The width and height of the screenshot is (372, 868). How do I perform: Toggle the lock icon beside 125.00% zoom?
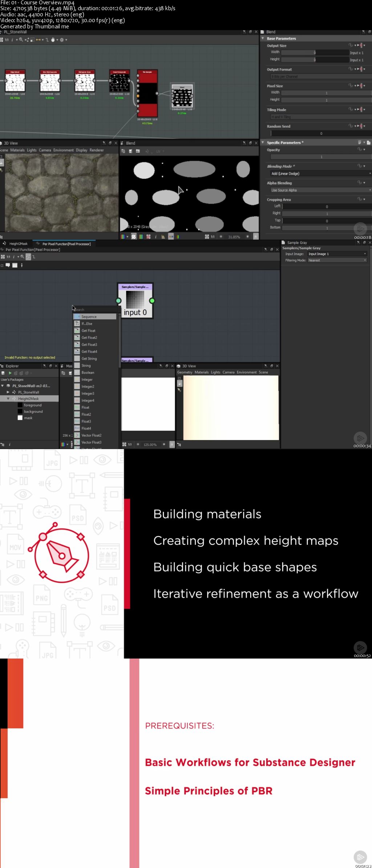point(172,444)
